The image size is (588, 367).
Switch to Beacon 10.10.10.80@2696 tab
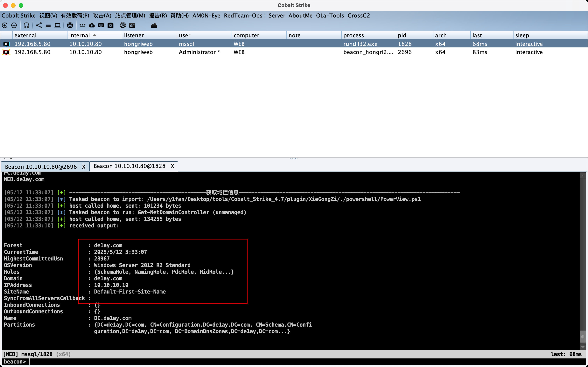pyautogui.click(x=41, y=167)
